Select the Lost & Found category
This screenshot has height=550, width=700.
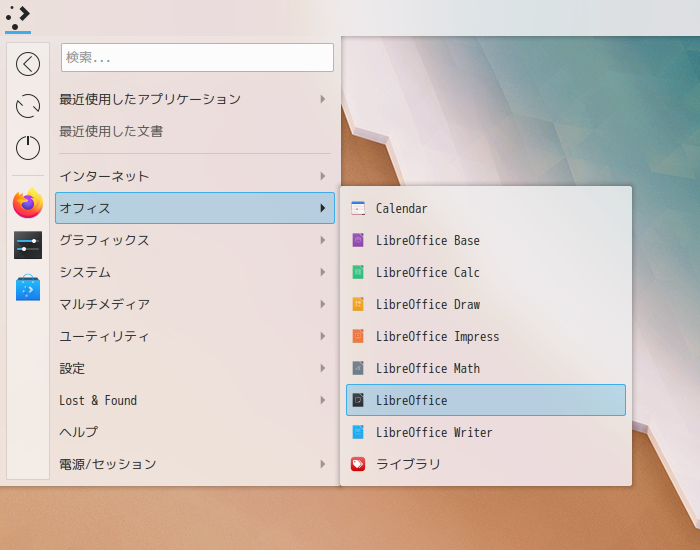pyautogui.click(x=195, y=400)
